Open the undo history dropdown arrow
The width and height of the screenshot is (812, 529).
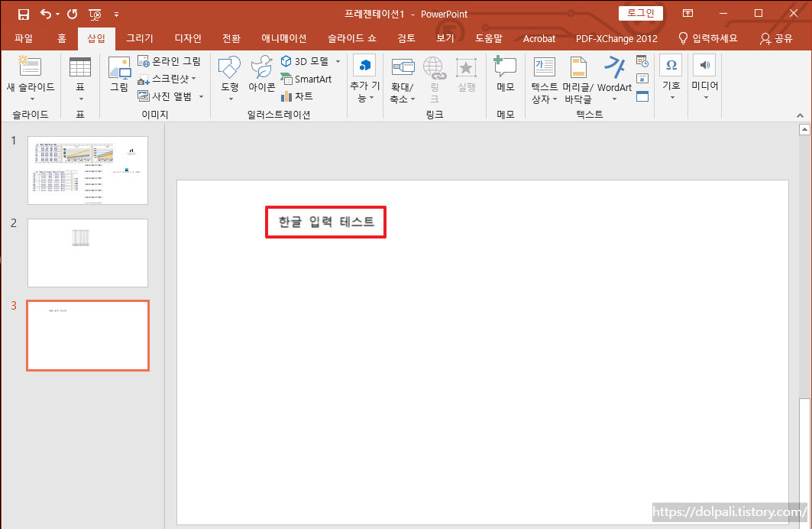57,15
